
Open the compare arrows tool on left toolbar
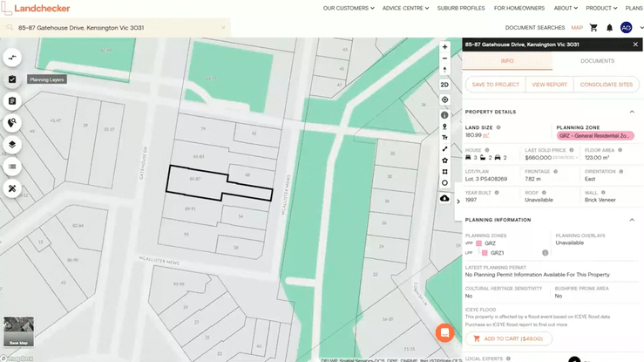pyautogui.click(x=12, y=58)
